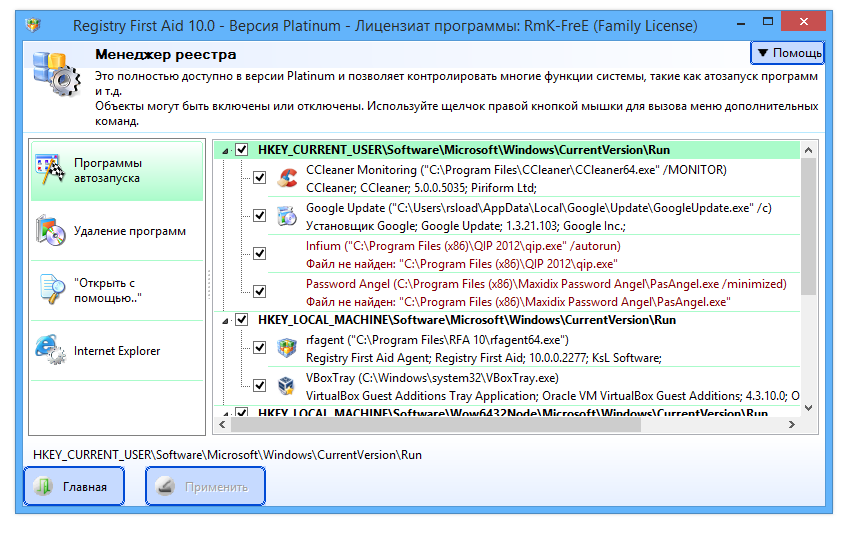Click the 'CCleaner; CCleaner; 5.0.0.5035' description line
The width and height of the screenshot is (849, 541).
tap(421, 188)
